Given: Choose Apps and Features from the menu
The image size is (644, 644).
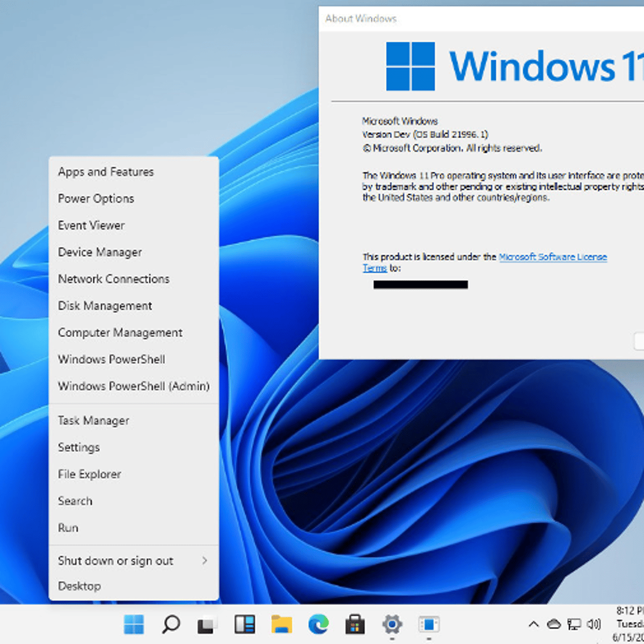Looking at the screenshot, I should click(x=134, y=172).
